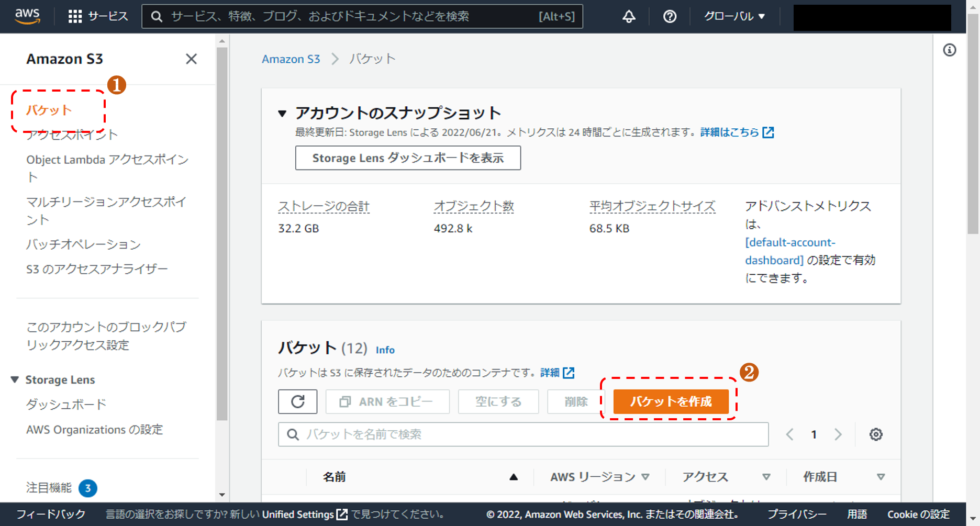The width and height of the screenshot is (980, 526).
Task: Open bucket table preferences gear icon
Action: click(876, 434)
